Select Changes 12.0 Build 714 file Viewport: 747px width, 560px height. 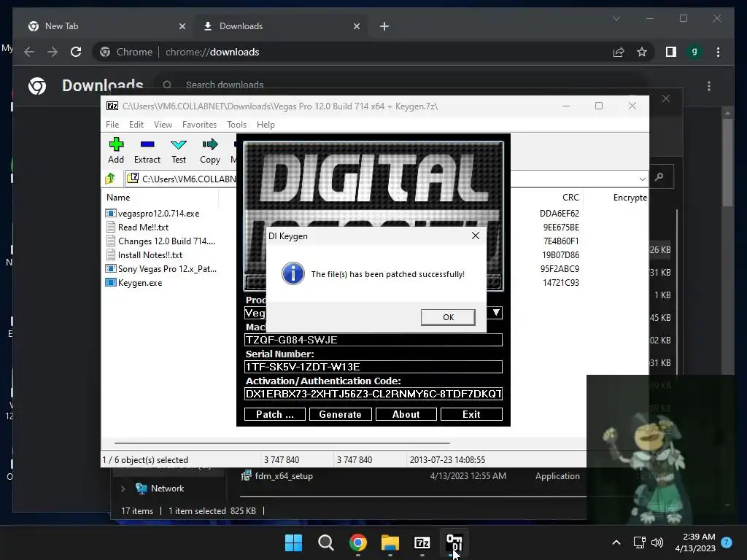[166, 241]
